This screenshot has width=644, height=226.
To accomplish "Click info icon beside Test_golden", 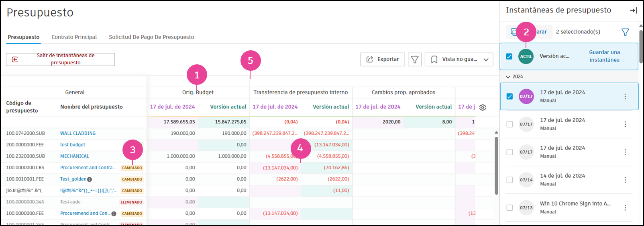I will coord(90,180).
